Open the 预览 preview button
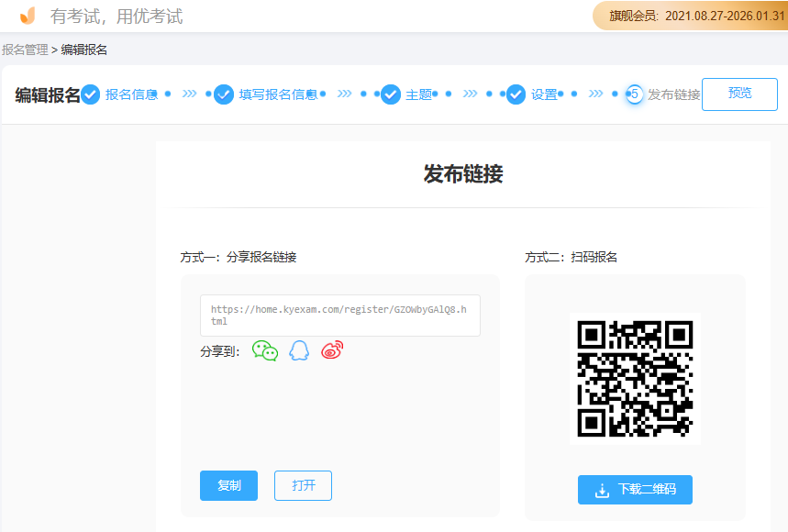This screenshot has width=788, height=532. 739,94
